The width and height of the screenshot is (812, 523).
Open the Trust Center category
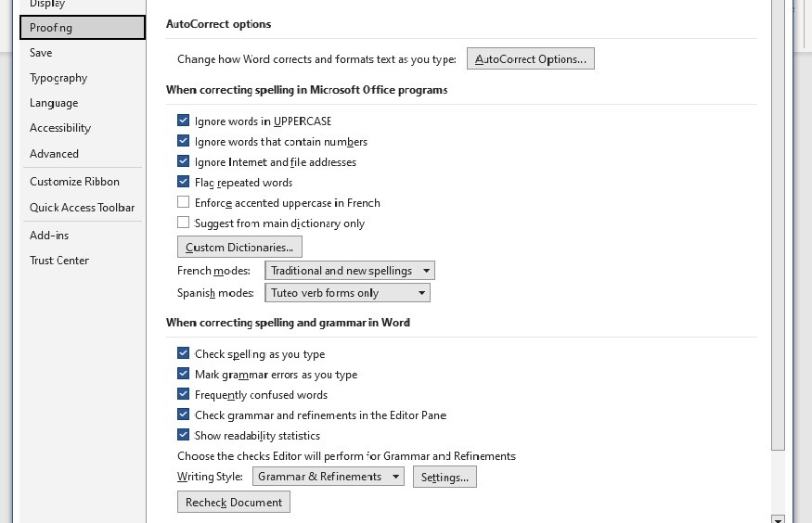click(x=59, y=261)
